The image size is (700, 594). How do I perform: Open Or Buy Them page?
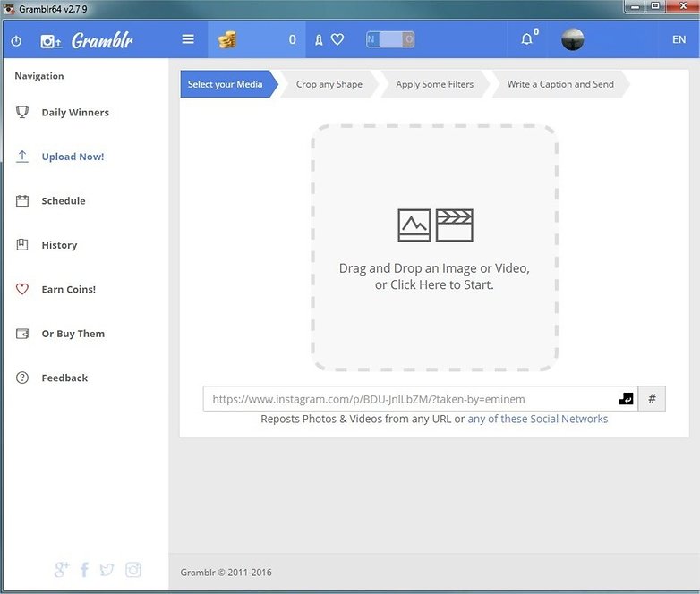click(x=73, y=334)
